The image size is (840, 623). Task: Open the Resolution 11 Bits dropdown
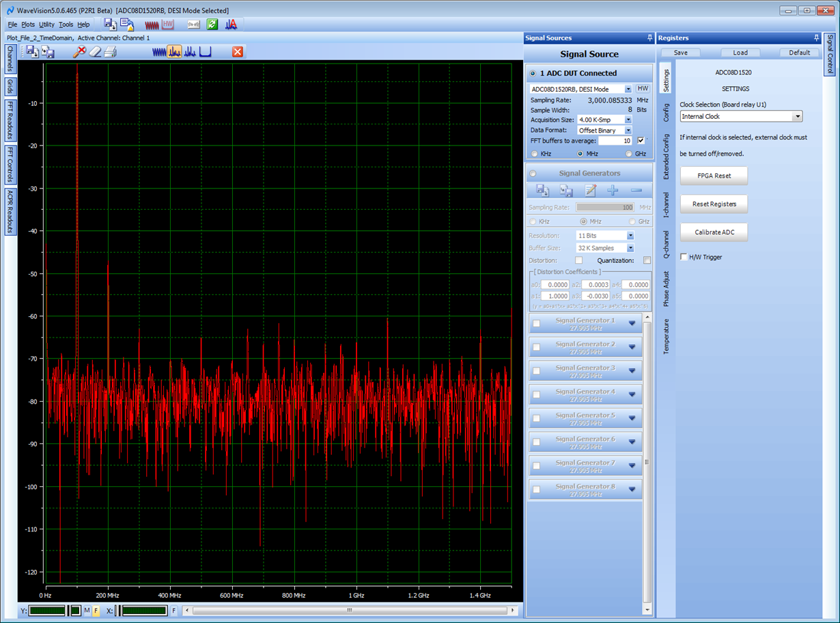click(630, 236)
